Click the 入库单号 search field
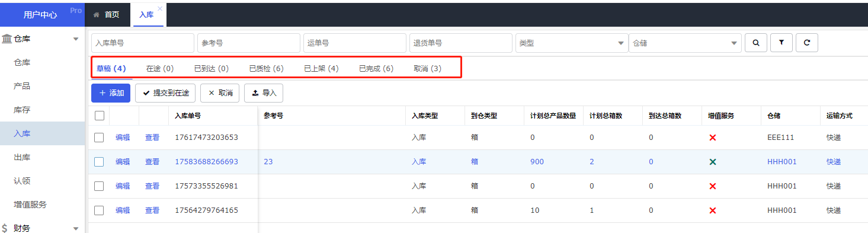 (143, 43)
